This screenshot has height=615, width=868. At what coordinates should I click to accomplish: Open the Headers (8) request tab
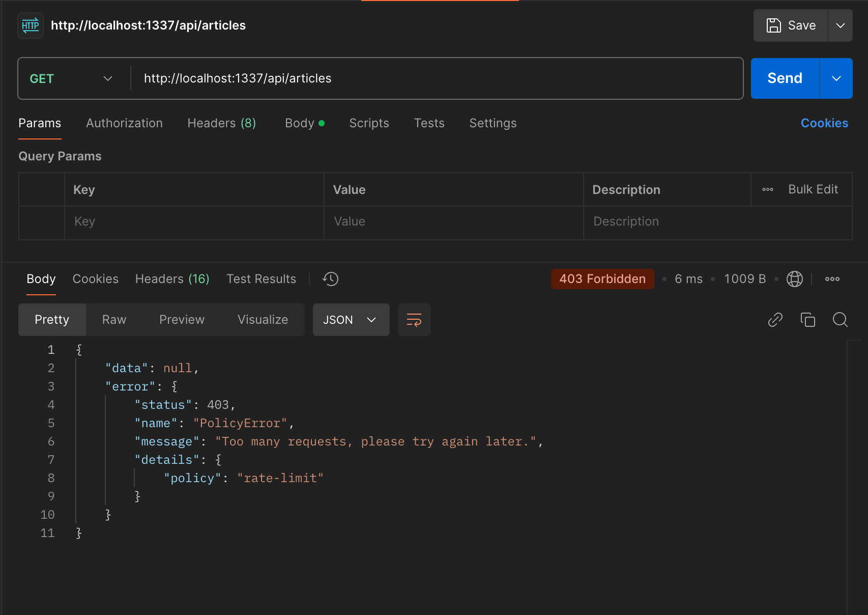(x=222, y=123)
